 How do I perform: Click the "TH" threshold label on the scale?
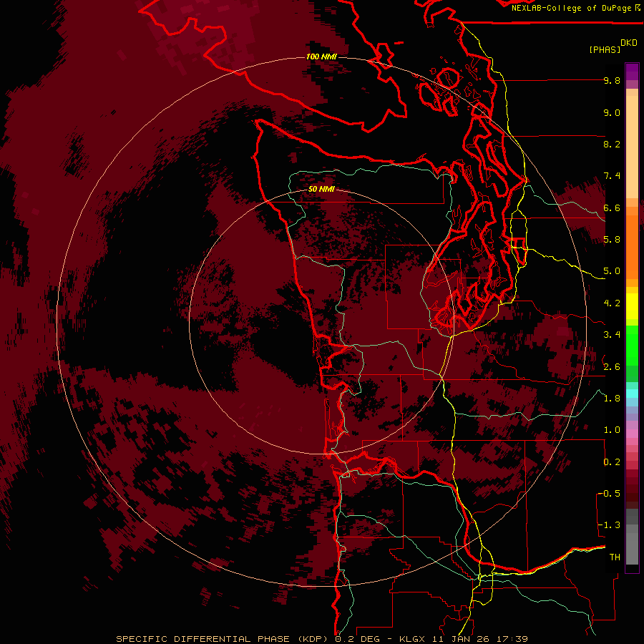[615, 557]
